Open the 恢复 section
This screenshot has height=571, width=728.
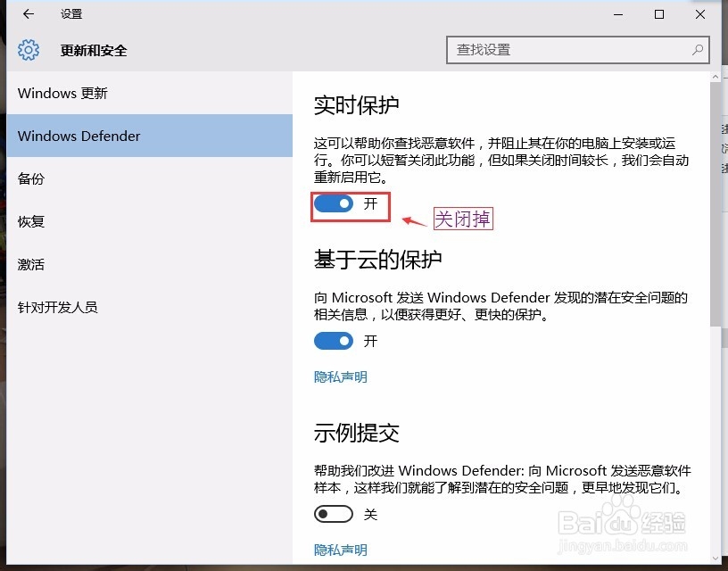coord(150,221)
